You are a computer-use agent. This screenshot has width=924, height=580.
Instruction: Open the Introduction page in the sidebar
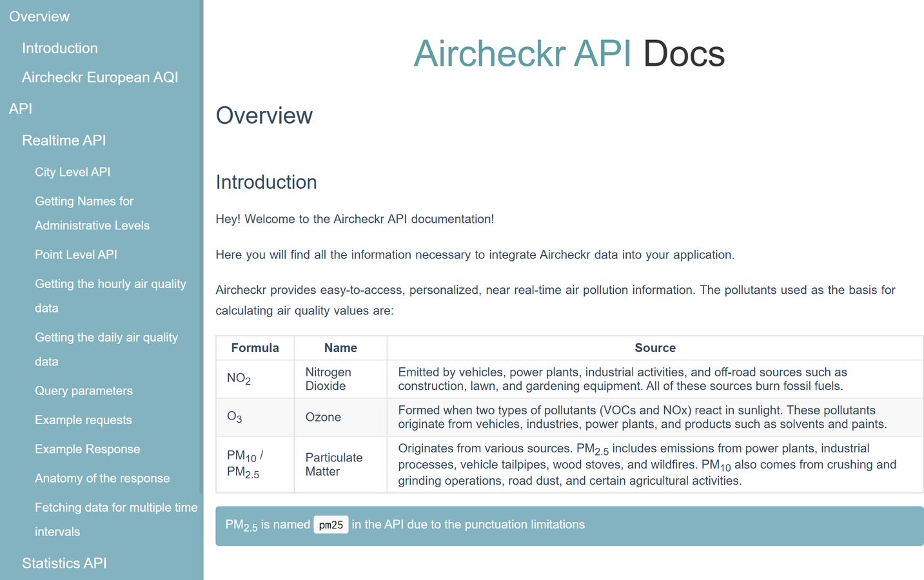59,48
